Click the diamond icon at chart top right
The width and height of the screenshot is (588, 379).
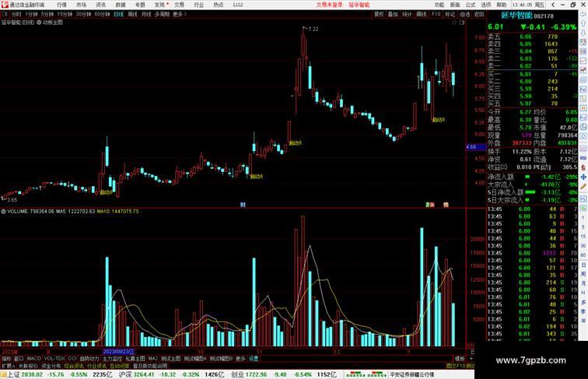tap(454, 23)
